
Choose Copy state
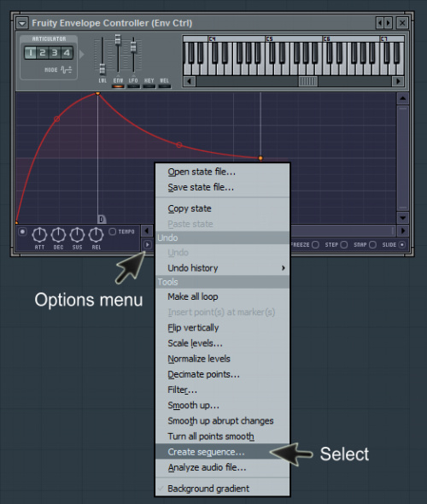coord(223,208)
